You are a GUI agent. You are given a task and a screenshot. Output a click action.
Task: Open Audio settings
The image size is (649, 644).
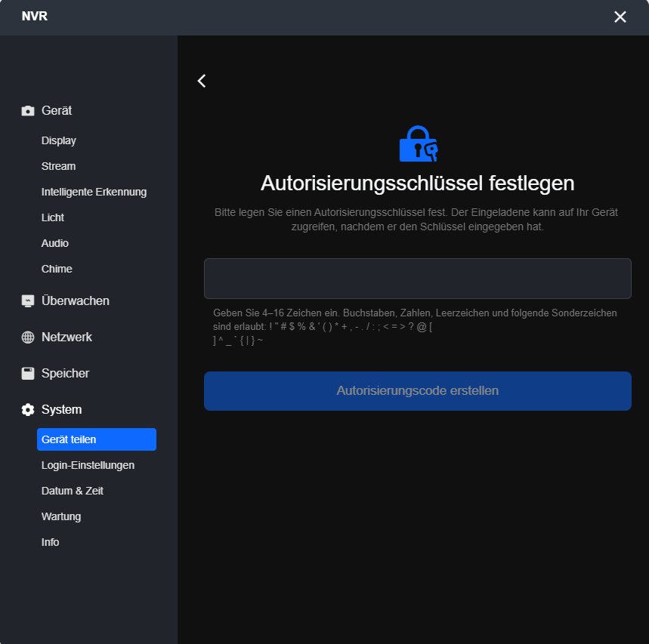point(54,243)
